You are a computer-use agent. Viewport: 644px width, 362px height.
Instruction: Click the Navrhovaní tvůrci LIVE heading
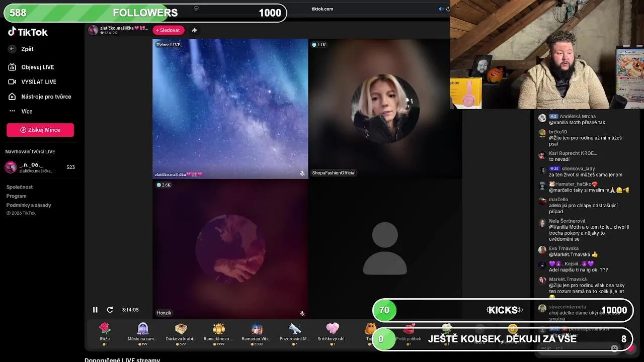30,151
